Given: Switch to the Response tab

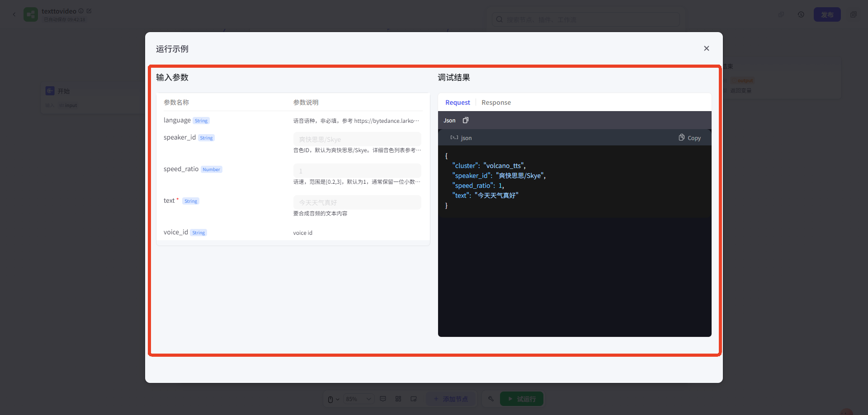Looking at the screenshot, I should click(496, 103).
